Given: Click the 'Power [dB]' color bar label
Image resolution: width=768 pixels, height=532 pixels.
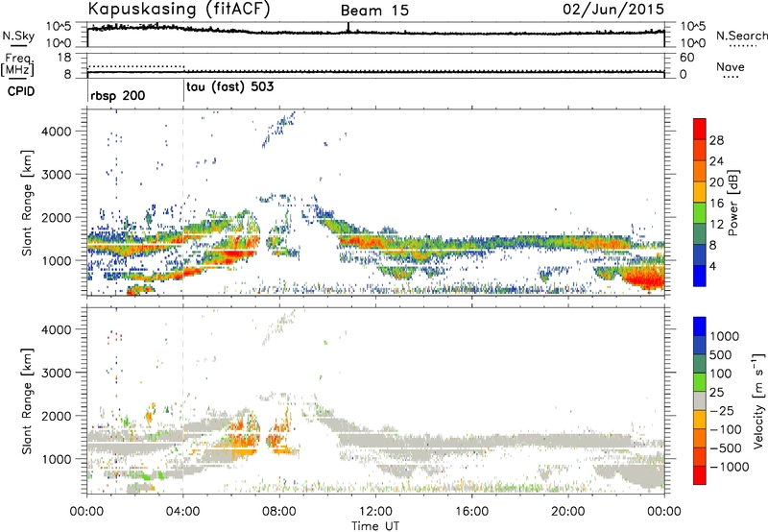Looking at the screenshot, I should point(733,203).
